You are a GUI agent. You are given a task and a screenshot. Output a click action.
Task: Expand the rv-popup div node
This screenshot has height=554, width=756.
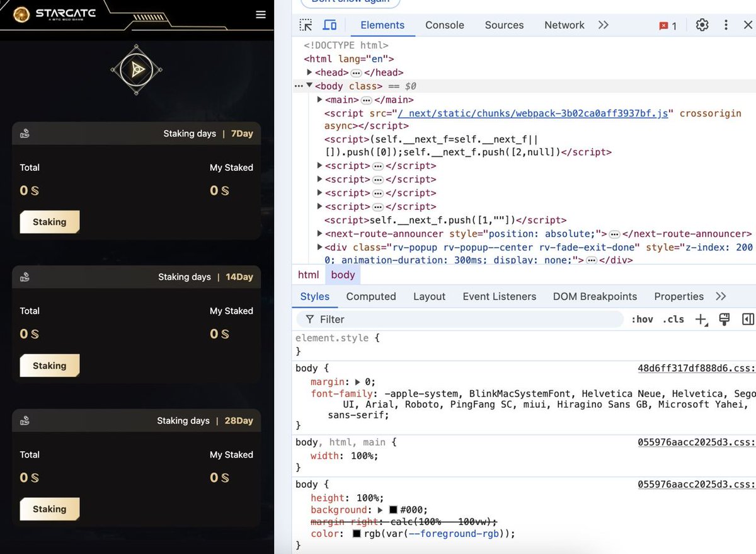[x=319, y=247]
